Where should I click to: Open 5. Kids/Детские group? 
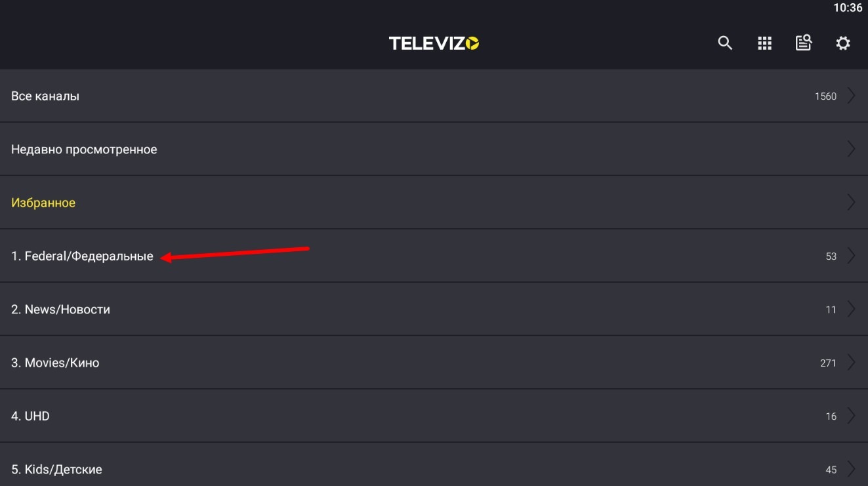pos(56,470)
